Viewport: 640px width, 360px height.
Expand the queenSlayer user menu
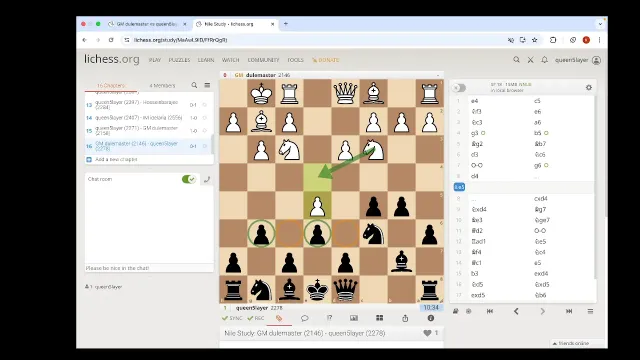coord(578,60)
